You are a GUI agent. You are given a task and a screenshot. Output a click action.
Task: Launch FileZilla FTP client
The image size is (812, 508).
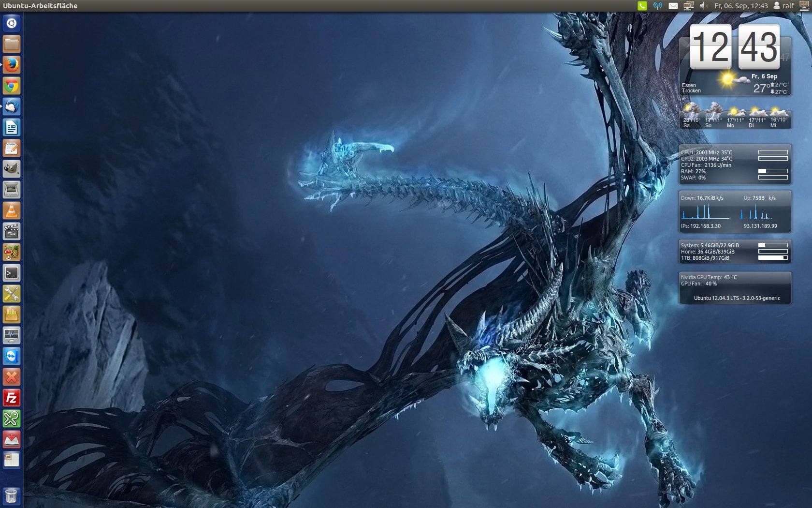(12, 398)
